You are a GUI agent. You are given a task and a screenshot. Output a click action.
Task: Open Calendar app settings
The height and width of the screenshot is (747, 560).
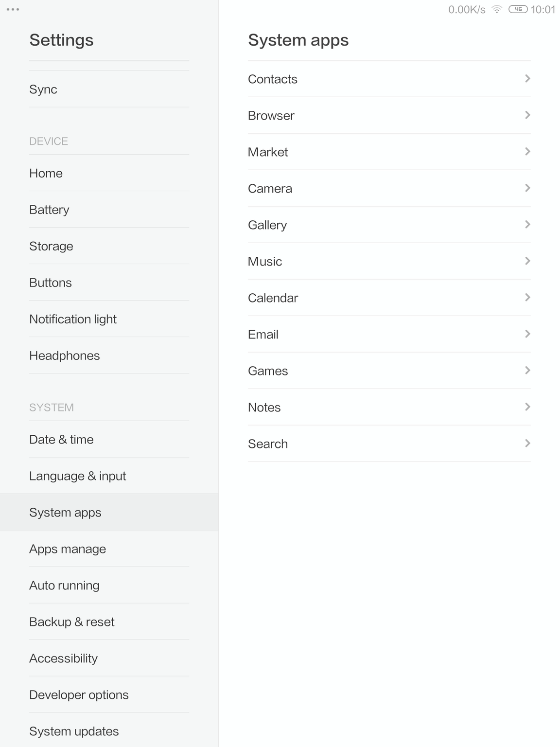[273, 298]
